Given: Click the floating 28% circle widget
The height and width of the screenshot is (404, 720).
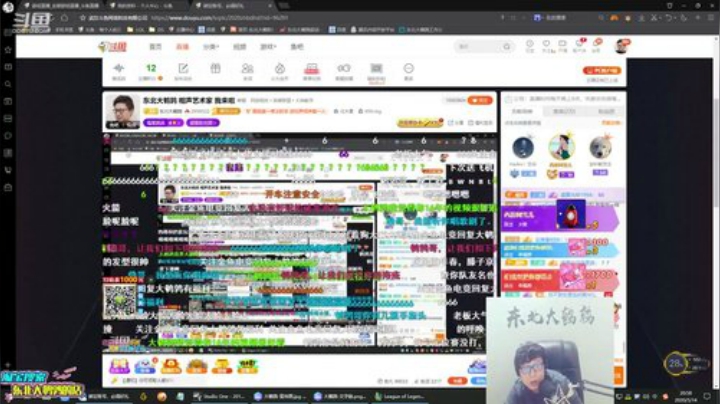Looking at the screenshot, I should click(x=675, y=365).
